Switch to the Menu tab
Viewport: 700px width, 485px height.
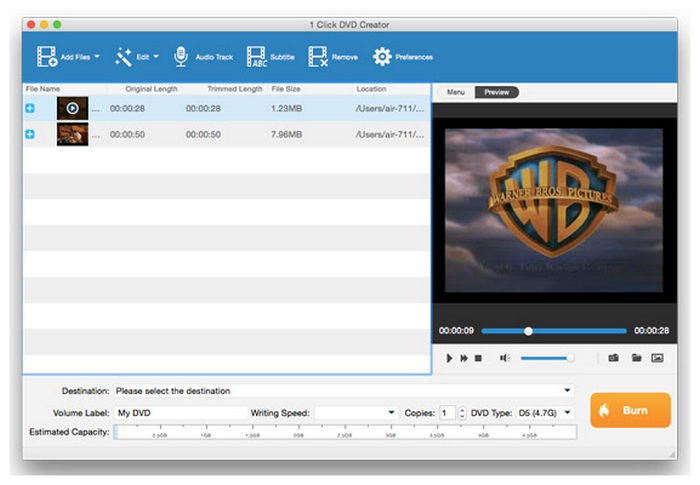click(456, 92)
